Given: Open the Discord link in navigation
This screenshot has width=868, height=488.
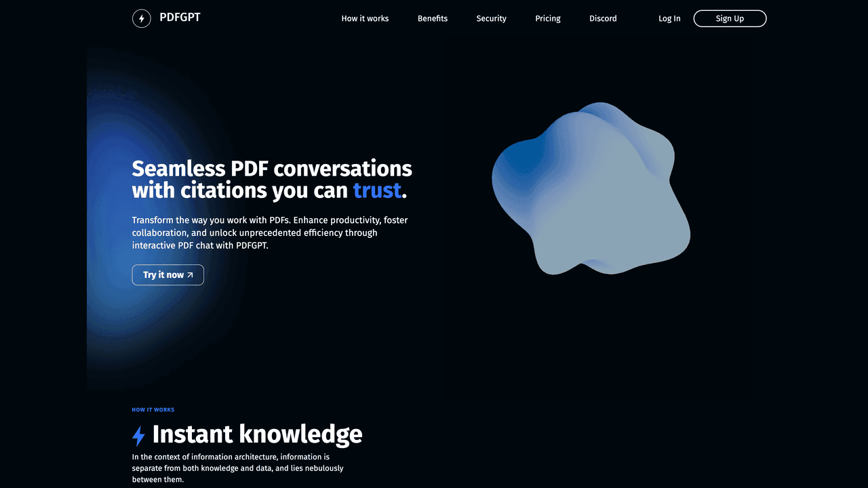Looking at the screenshot, I should pyautogui.click(x=603, y=18).
